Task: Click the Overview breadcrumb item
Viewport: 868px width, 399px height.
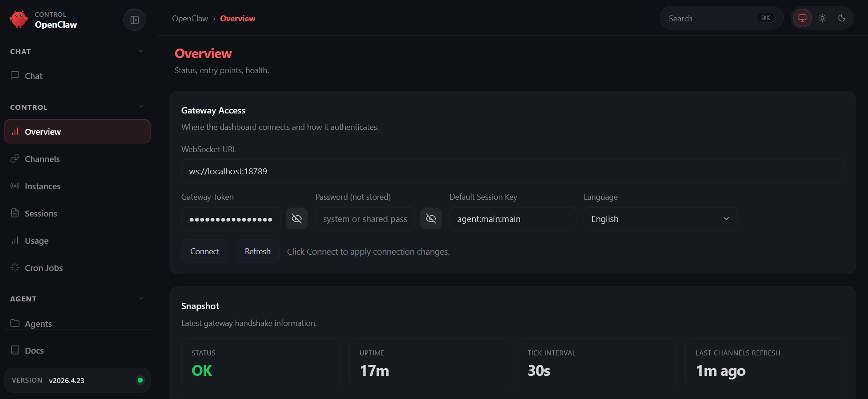Action: [x=238, y=19]
